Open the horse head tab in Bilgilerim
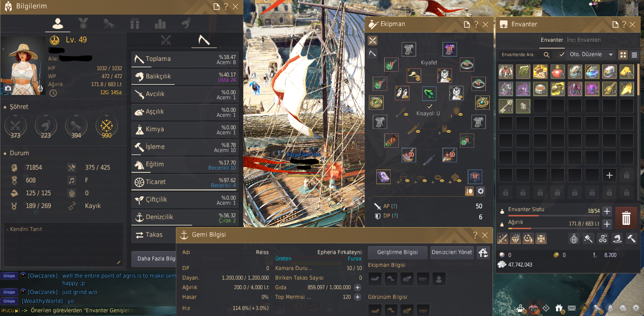 coord(186,23)
